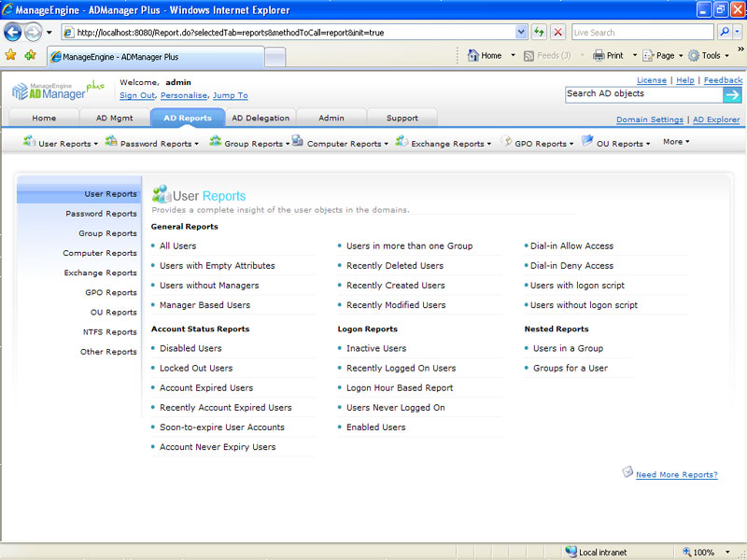Viewport: 747px width, 560px height.
Task: Click the Local intranet zone icon
Action: click(x=571, y=552)
